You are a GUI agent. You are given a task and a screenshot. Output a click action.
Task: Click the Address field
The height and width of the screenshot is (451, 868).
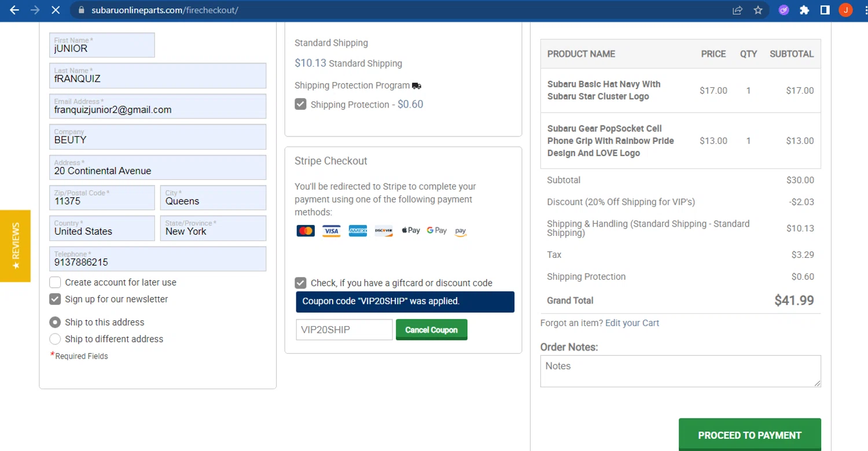pyautogui.click(x=157, y=168)
